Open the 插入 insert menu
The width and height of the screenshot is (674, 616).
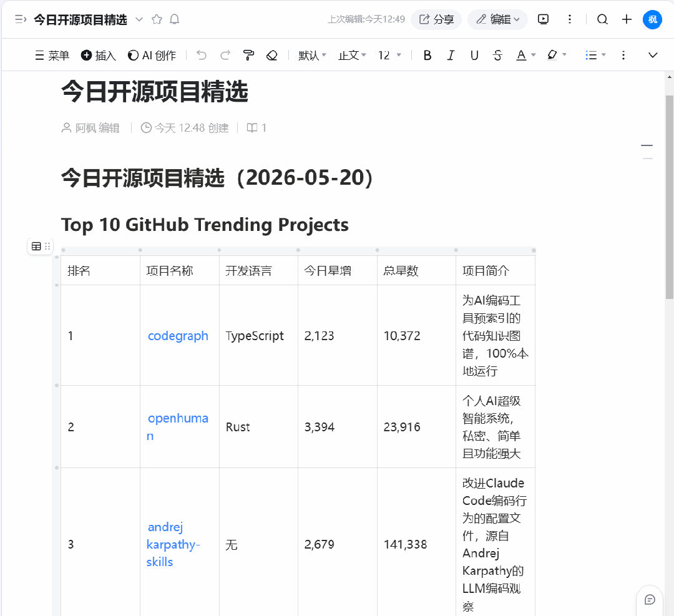tap(99, 56)
